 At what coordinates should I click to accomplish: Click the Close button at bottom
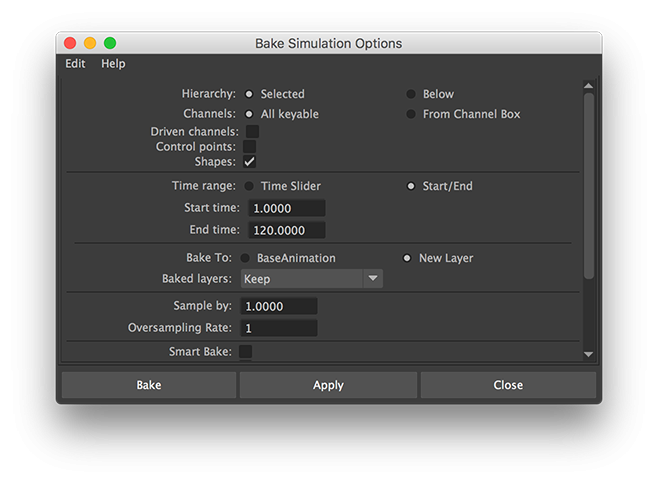(x=508, y=385)
